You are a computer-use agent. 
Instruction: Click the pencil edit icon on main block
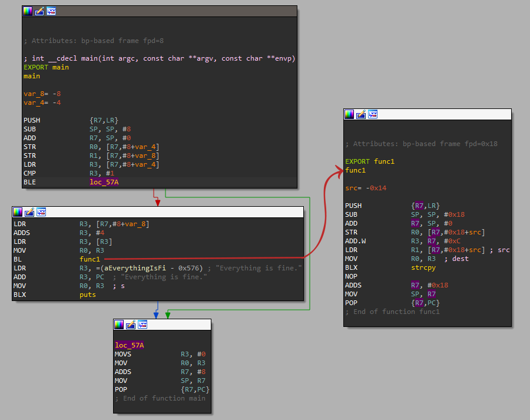coord(39,11)
